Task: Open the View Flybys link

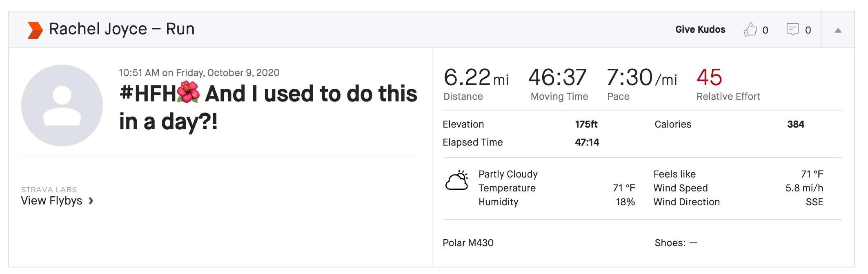Action: coord(52,201)
